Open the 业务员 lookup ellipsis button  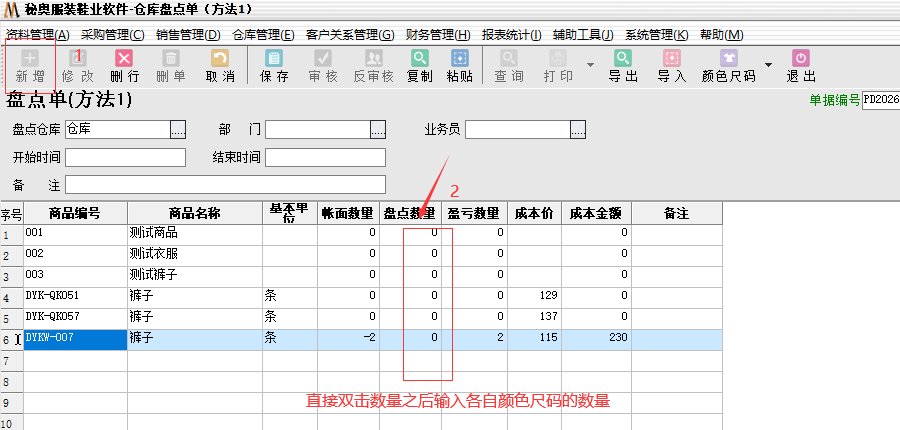pos(578,130)
